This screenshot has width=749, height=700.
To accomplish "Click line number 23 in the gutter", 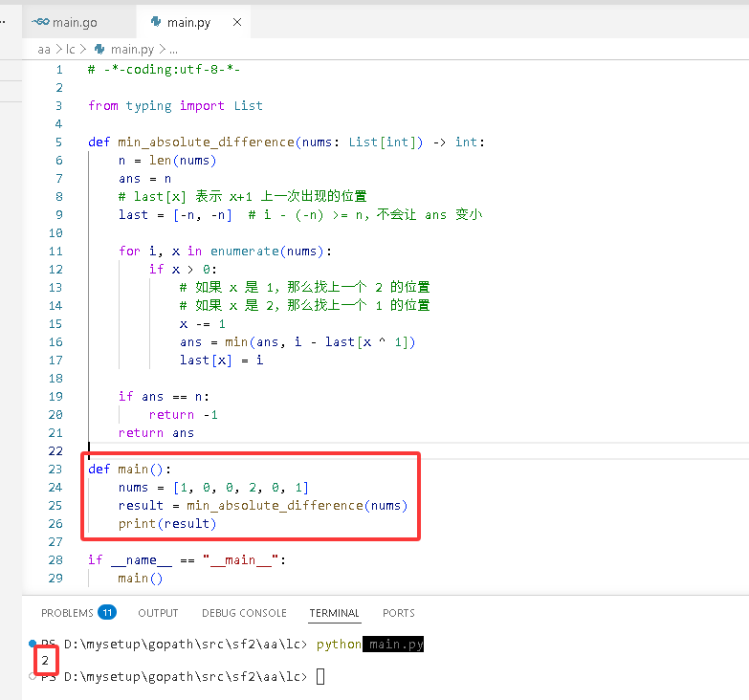I will pos(55,470).
